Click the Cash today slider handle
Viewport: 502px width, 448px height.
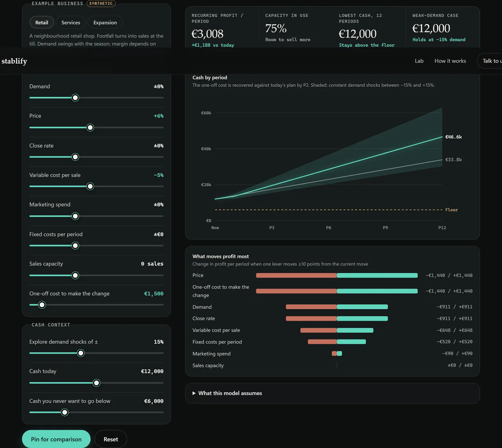(x=96, y=383)
